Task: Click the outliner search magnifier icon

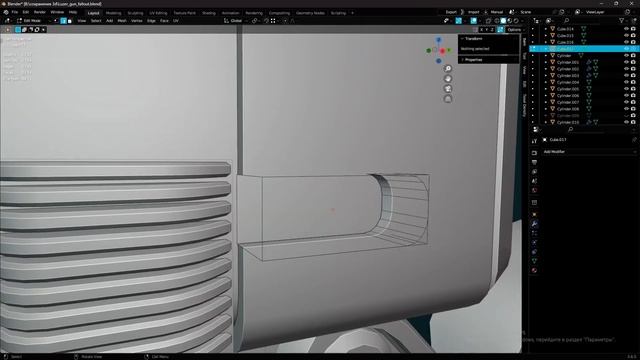Action: point(567,21)
